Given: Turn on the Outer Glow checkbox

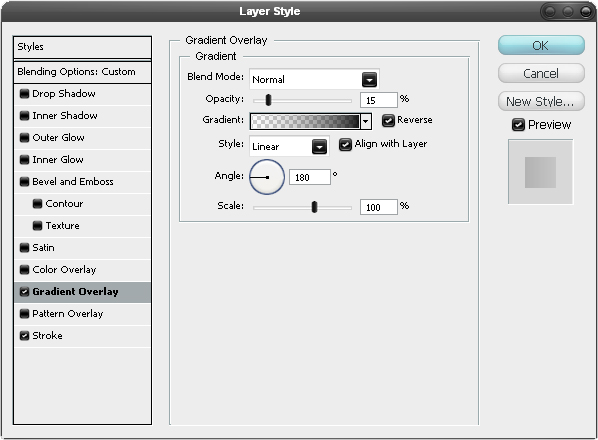Looking at the screenshot, I should (24, 138).
